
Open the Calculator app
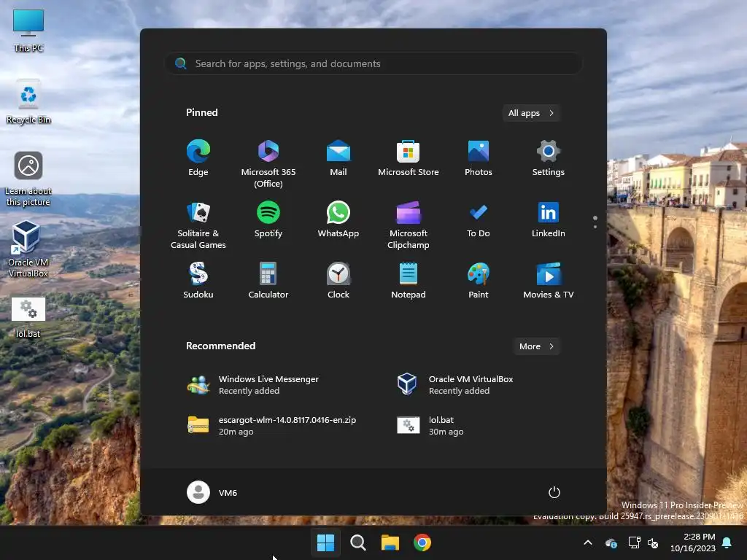[268, 281]
